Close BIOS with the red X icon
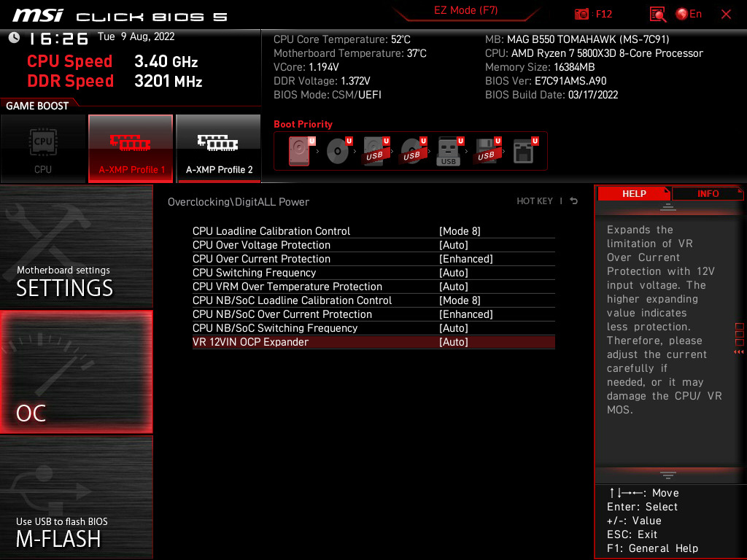Viewport: 747px width, 560px height. point(726,15)
